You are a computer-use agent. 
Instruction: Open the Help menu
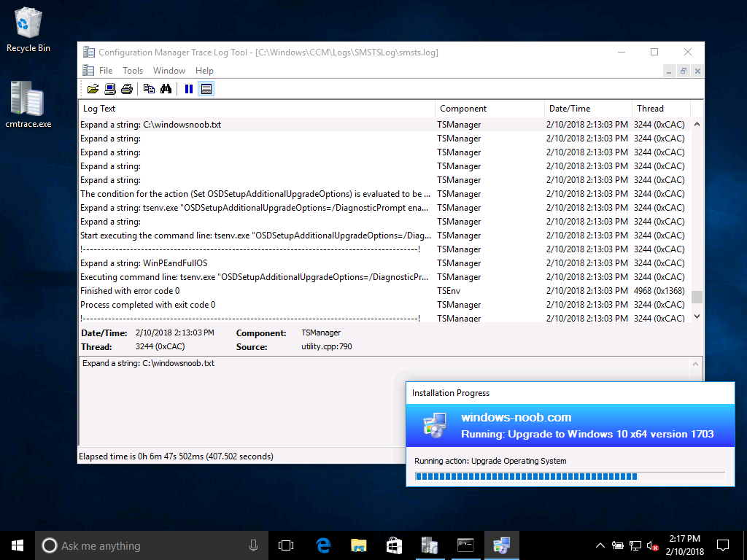[x=204, y=71]
